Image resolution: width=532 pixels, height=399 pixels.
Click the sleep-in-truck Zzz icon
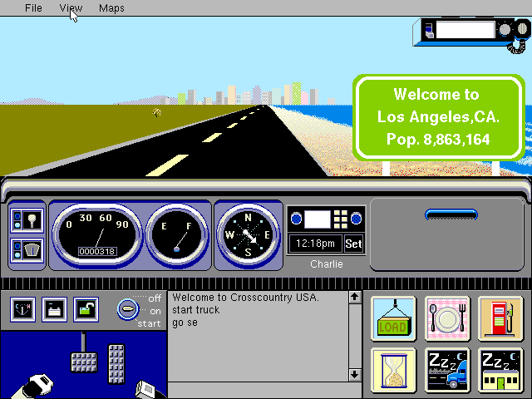[447, 370]
